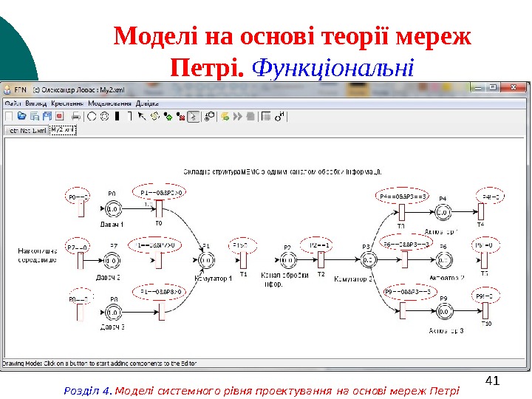Viewport: 532px width, 399px height.
Task: Select transition T0
Action: (x=159, y=208)
